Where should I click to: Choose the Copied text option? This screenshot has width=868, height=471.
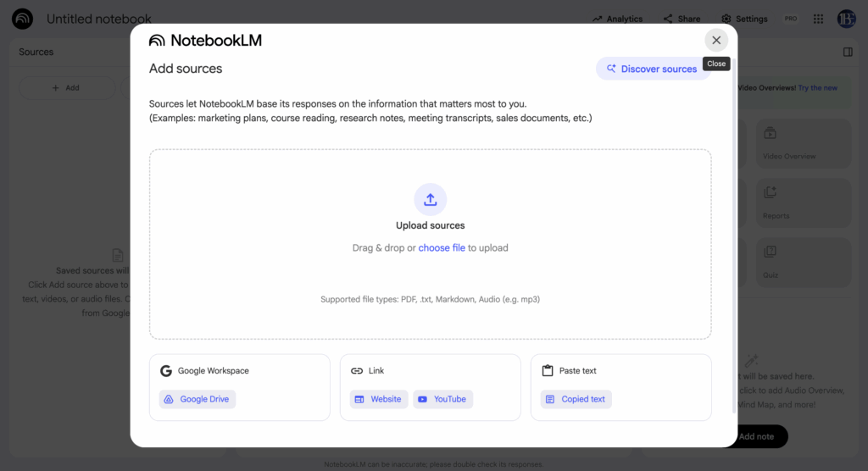pos(576,399)
